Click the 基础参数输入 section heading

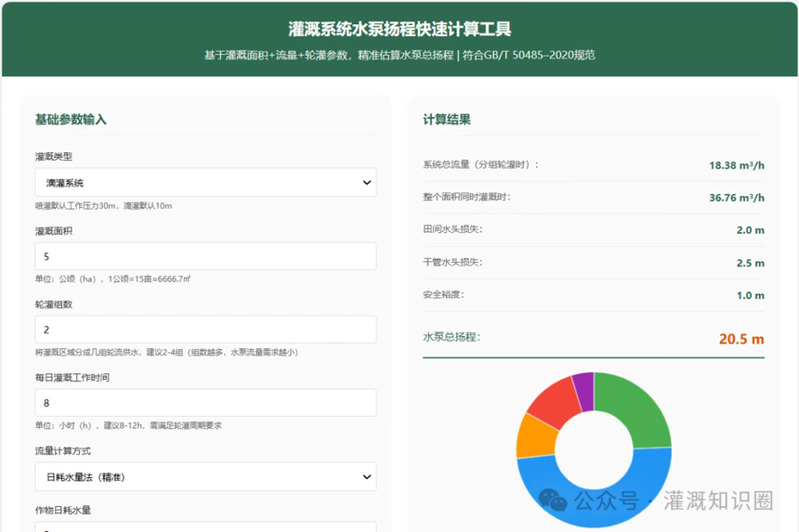tap(71, 120)
